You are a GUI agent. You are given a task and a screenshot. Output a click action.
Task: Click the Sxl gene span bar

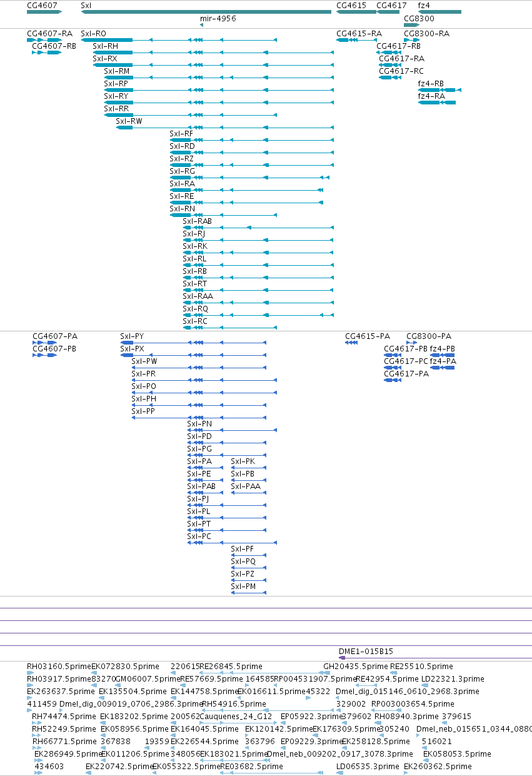click(206, 12)
